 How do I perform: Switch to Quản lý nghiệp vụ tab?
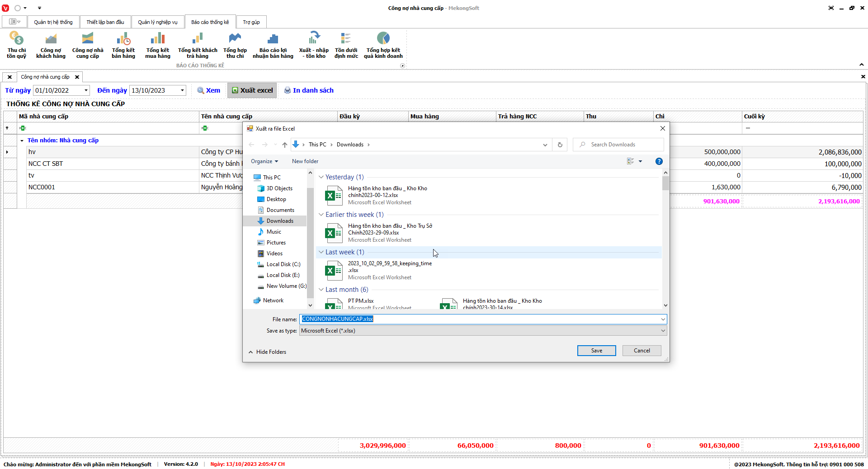157,22
